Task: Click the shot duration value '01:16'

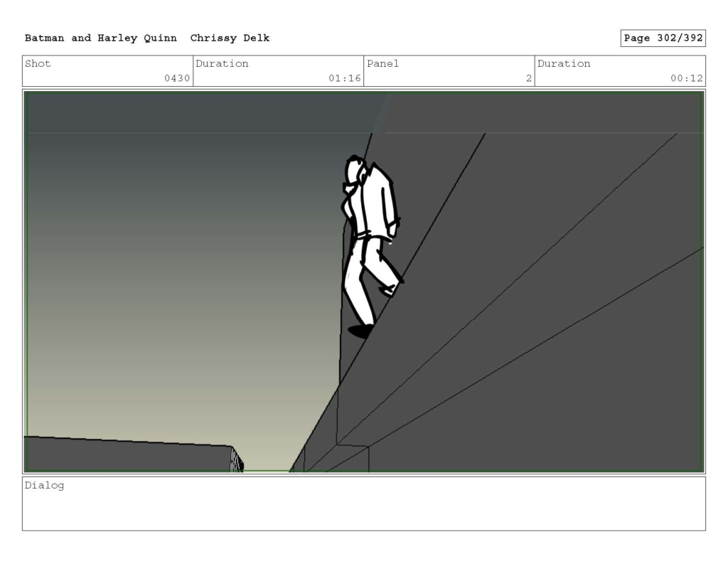Action: pos(345,78)
